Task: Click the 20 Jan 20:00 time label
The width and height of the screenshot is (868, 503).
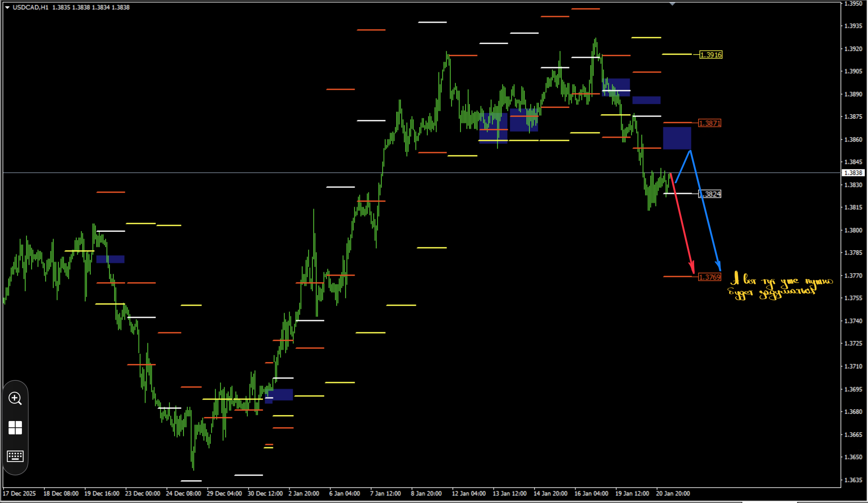Action: 673,493
